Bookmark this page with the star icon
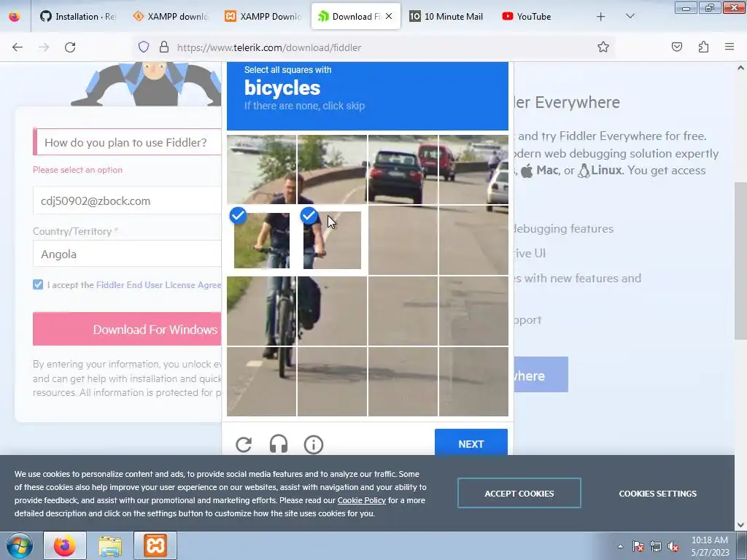747x560 pixels. point(603,47)
